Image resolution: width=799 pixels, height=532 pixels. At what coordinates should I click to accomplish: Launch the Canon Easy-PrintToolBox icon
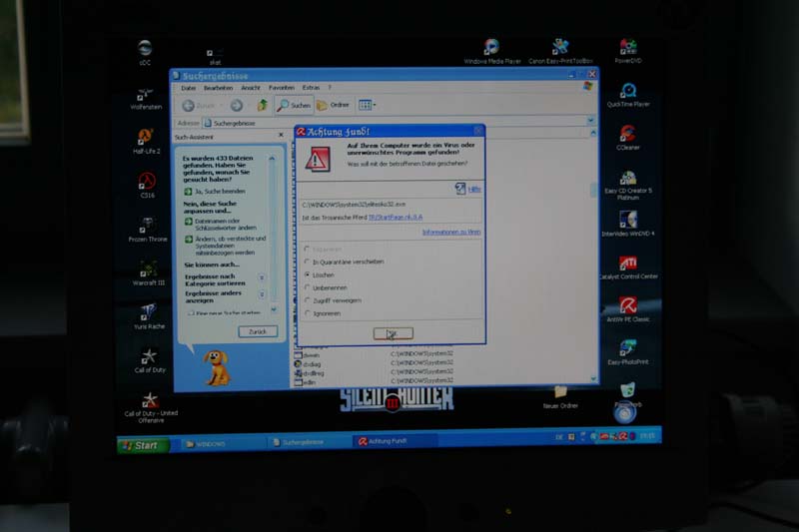click(x=560, y=51)
